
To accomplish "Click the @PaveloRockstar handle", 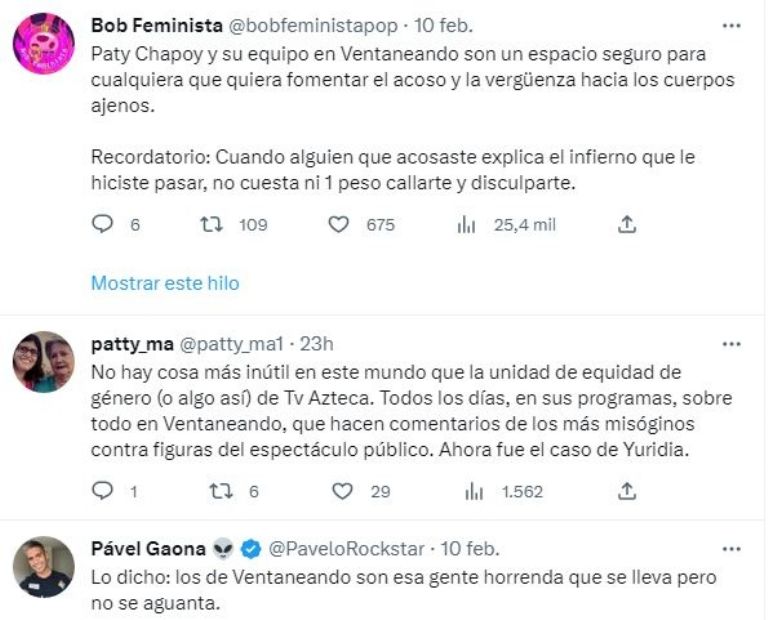I will 346,549.
